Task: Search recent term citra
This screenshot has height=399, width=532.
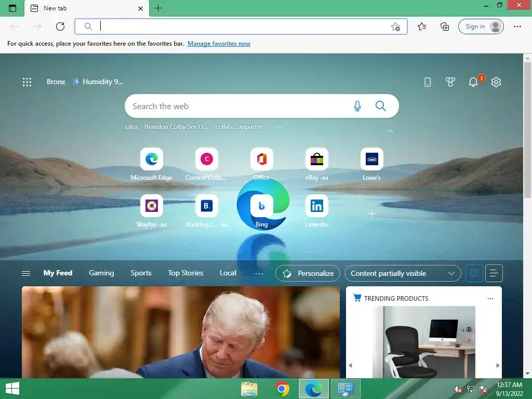Action: pyautogui.click(x=131, y=127)
